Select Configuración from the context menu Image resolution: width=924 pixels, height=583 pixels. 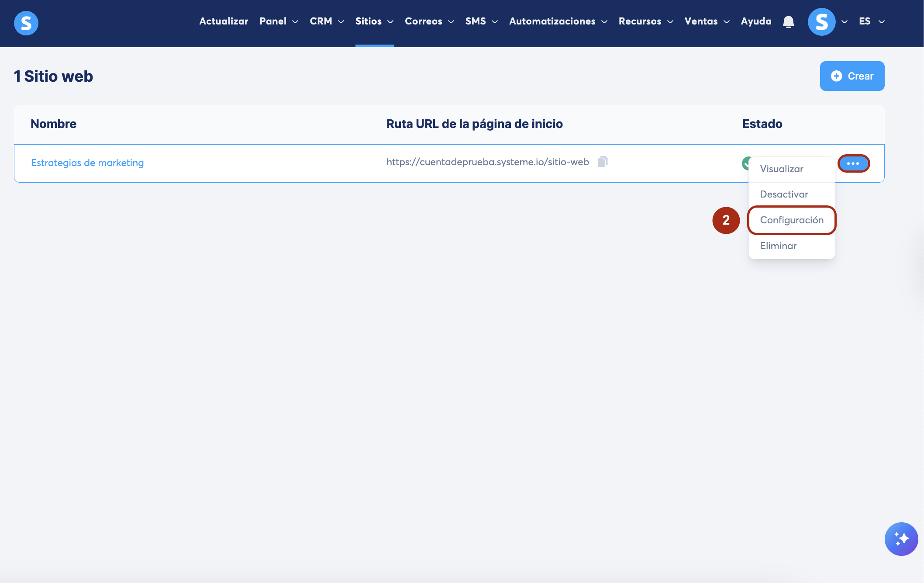[x=792, y=220]
